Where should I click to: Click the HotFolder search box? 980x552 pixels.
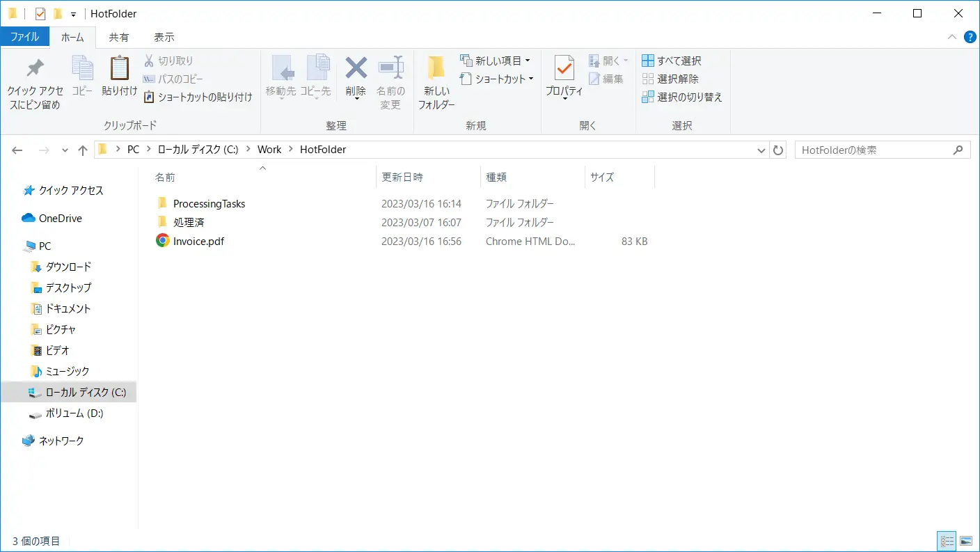[x=883, y=150]
